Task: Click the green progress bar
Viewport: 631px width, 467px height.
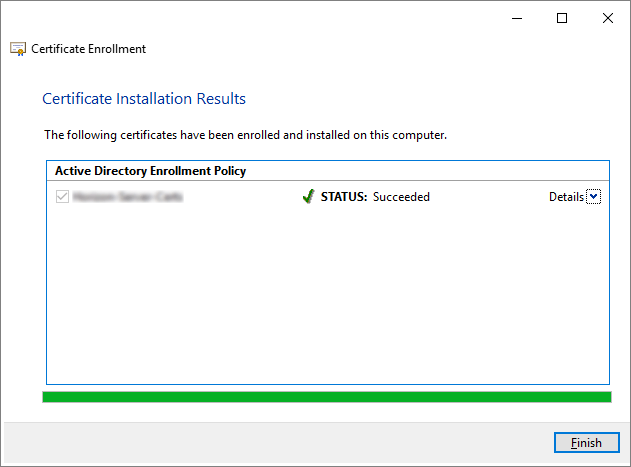Action: coord(326,397)
